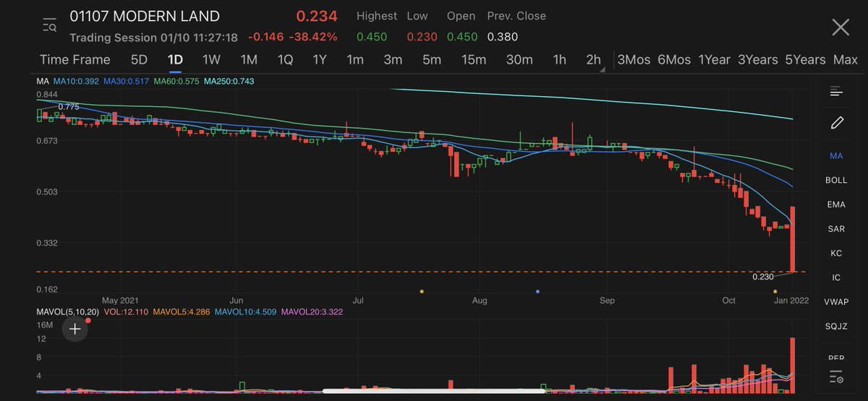This screenshot has height=401, width=868.
Task: Select the 30m intraday interval
Action: [519, 59]
